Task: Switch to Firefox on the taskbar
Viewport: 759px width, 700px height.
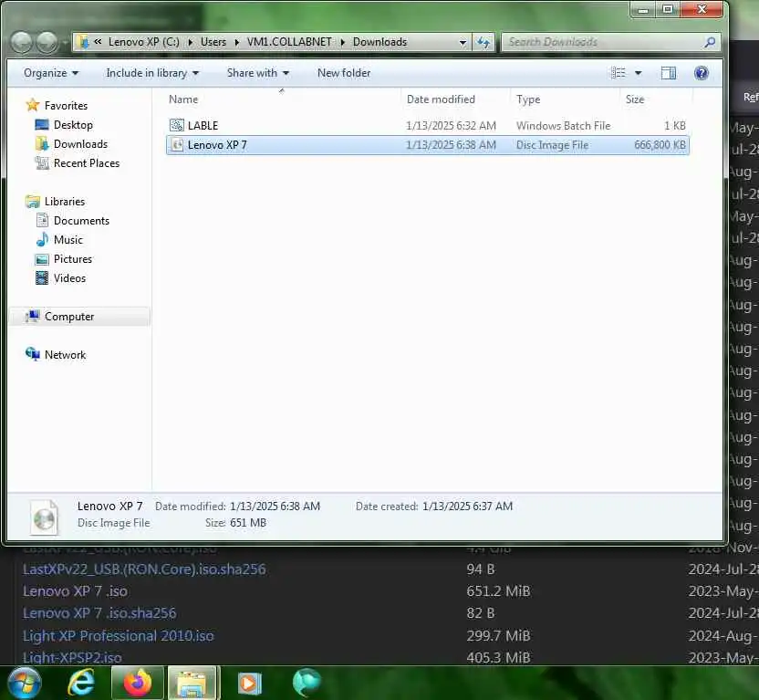Action: [x=138, y=683]
